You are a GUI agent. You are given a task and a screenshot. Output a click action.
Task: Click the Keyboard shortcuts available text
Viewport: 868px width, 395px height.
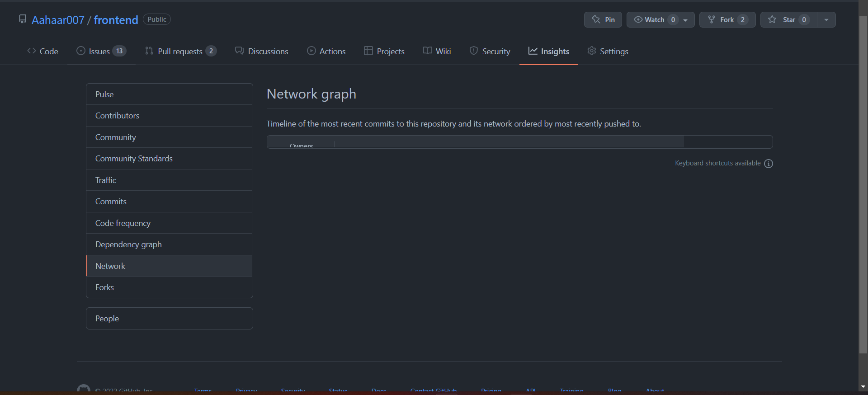point(717,163)
